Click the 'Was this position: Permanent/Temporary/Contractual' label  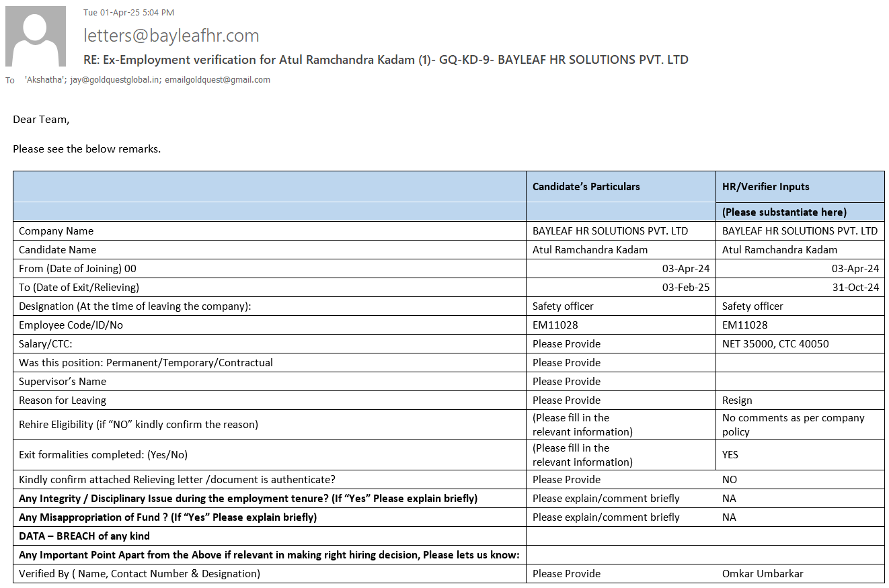(x=146, y=363)
